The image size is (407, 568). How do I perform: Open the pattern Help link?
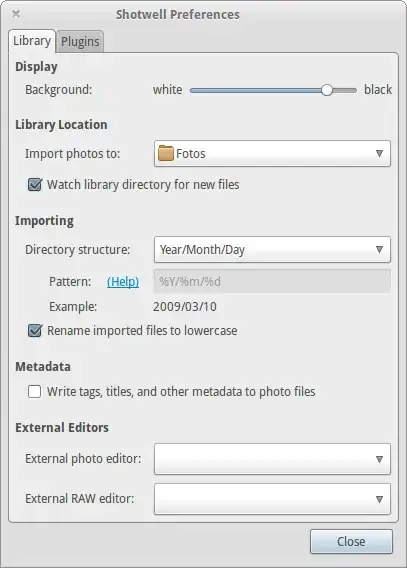(123, 281)
